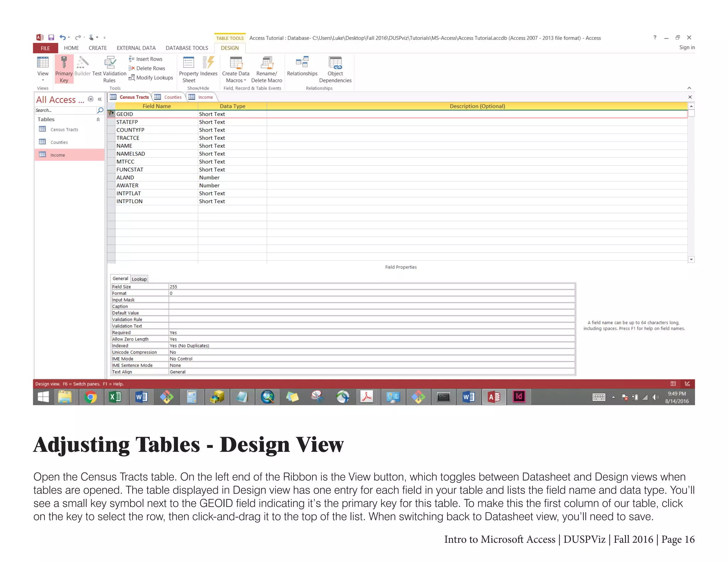Click the Required property value
The image size is (728, 562).
click(371, 333)
